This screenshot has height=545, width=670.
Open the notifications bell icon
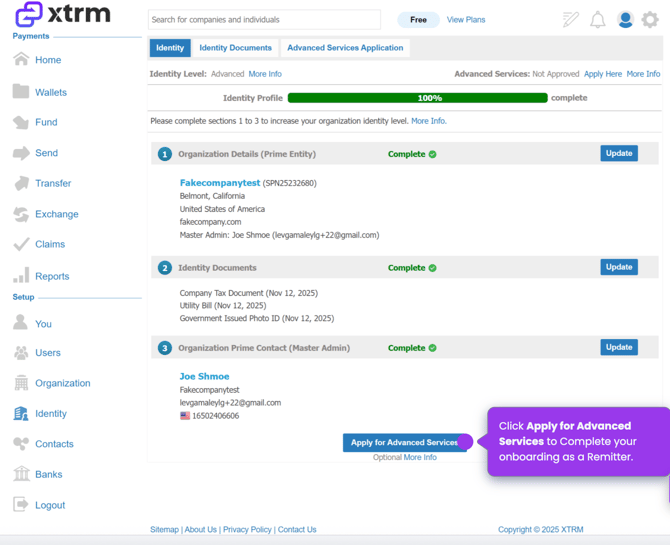click(597, 19)
